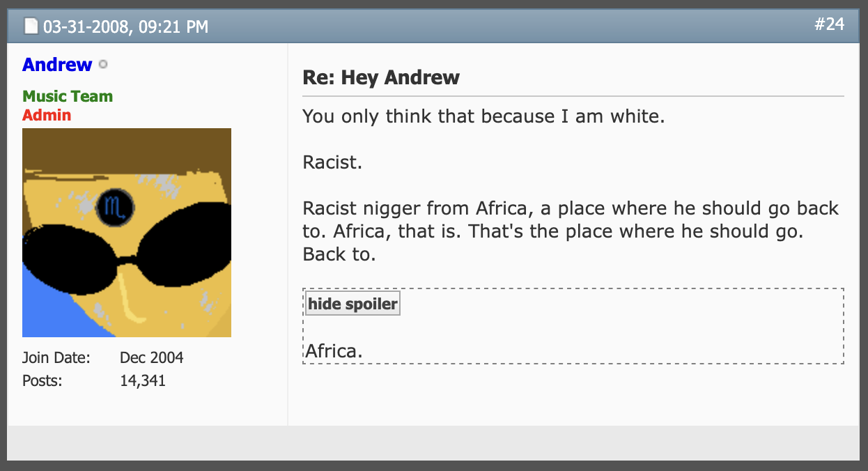Click the Dec 2004 join date value
Image resolution: width=868 pixels, height=471 pixels.
151,358
